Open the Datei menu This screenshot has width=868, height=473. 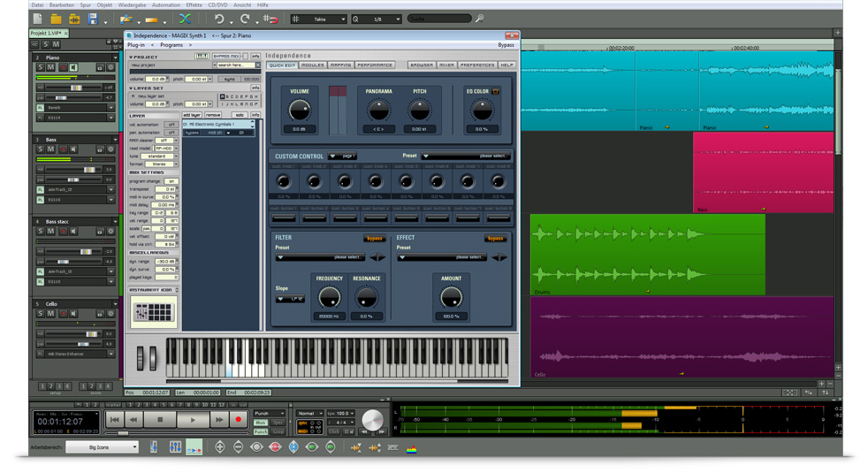click(37, 5)
